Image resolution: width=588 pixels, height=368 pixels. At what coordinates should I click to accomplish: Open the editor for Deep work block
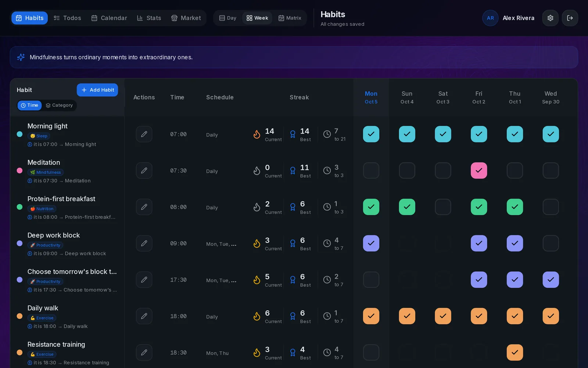(144, 243)
